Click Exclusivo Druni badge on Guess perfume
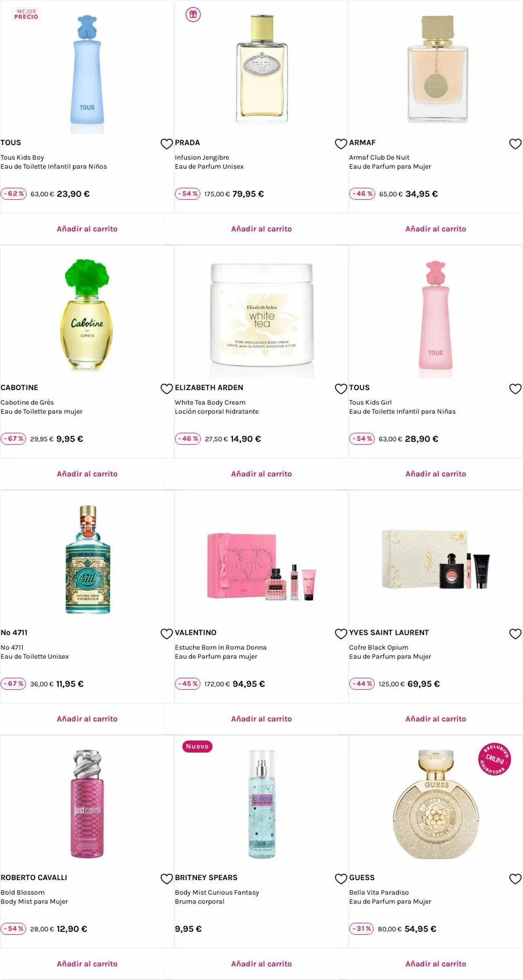This screenshot has height=980, width=523. click(x=494, y=759)
